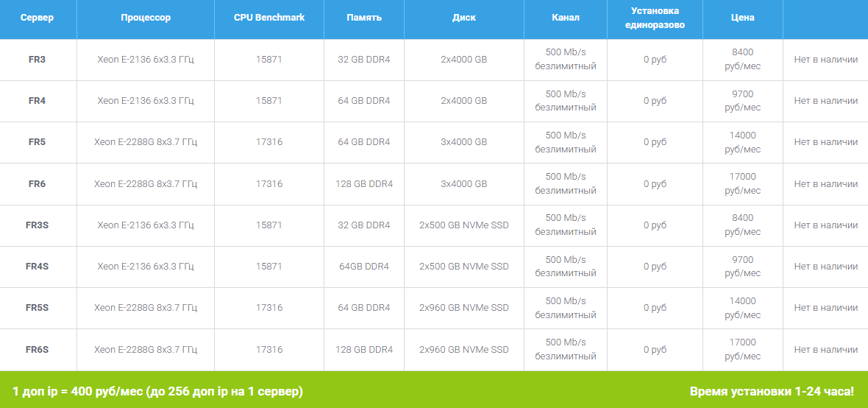Click the Диск column header
868x408 pixels.
(x=464, y=18)
